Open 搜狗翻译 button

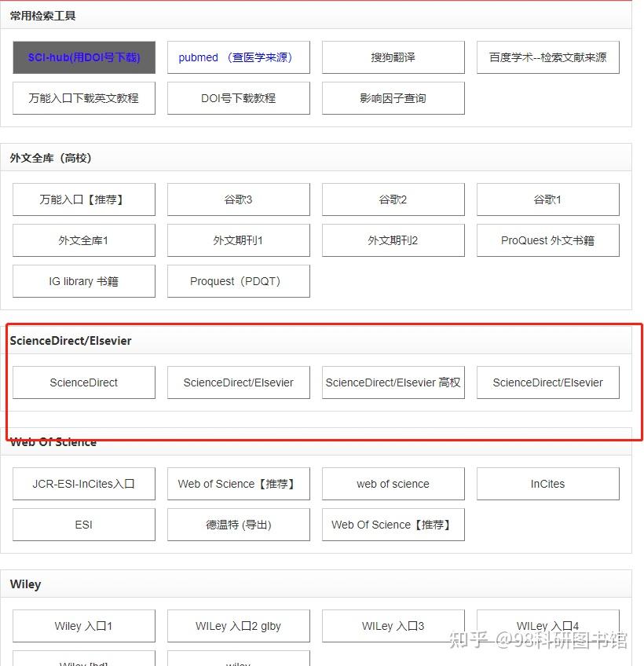(393, 57)
